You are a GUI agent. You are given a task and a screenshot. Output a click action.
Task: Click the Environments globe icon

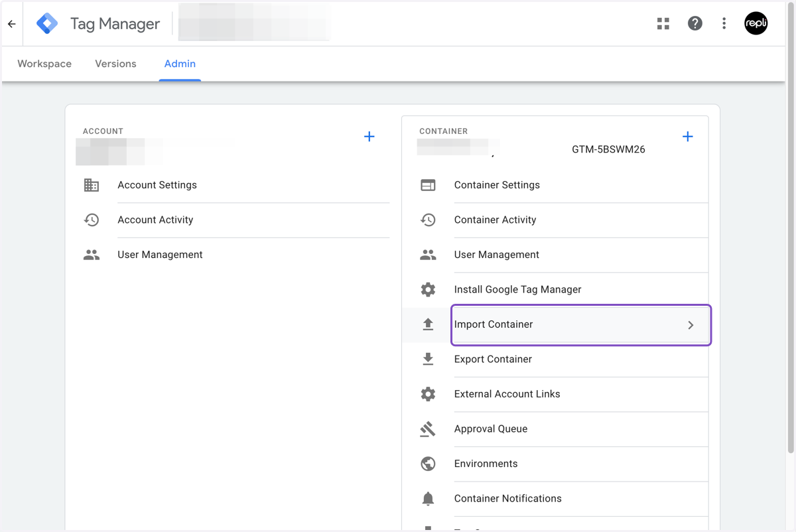tap(428, 464)
